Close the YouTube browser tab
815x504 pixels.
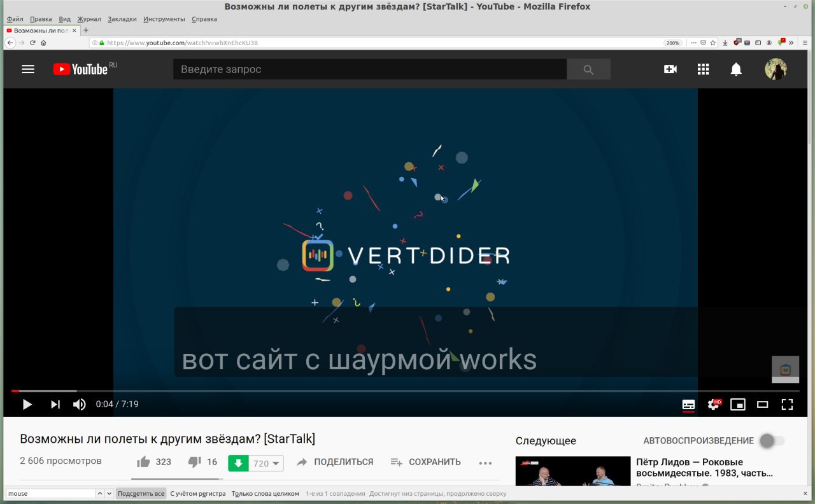coord(74,31)
